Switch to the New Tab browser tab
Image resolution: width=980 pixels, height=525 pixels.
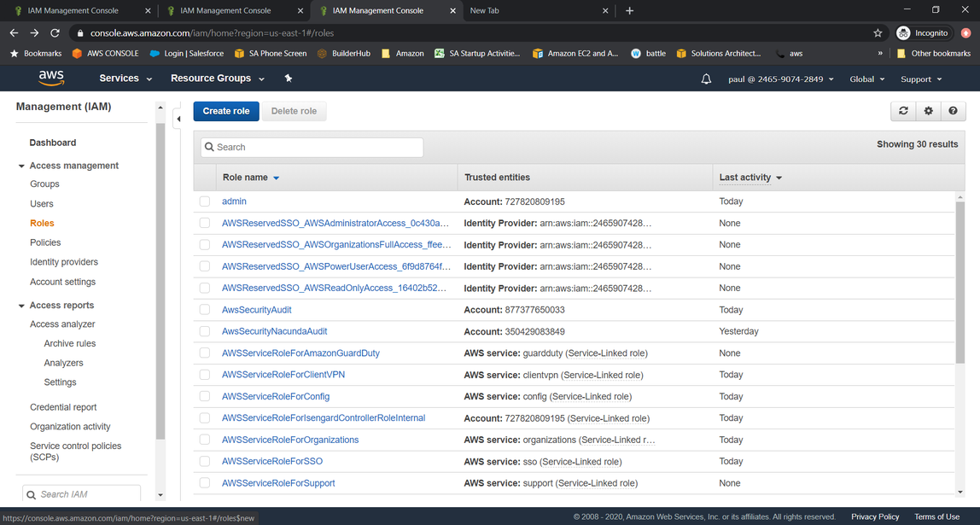(x=540, y=10)
